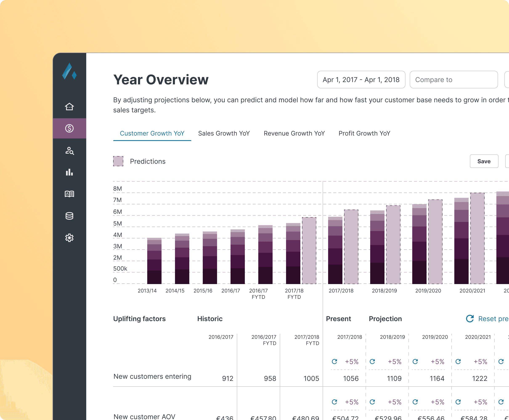Click the 2019/2020 dashed prediction bar

436,242
